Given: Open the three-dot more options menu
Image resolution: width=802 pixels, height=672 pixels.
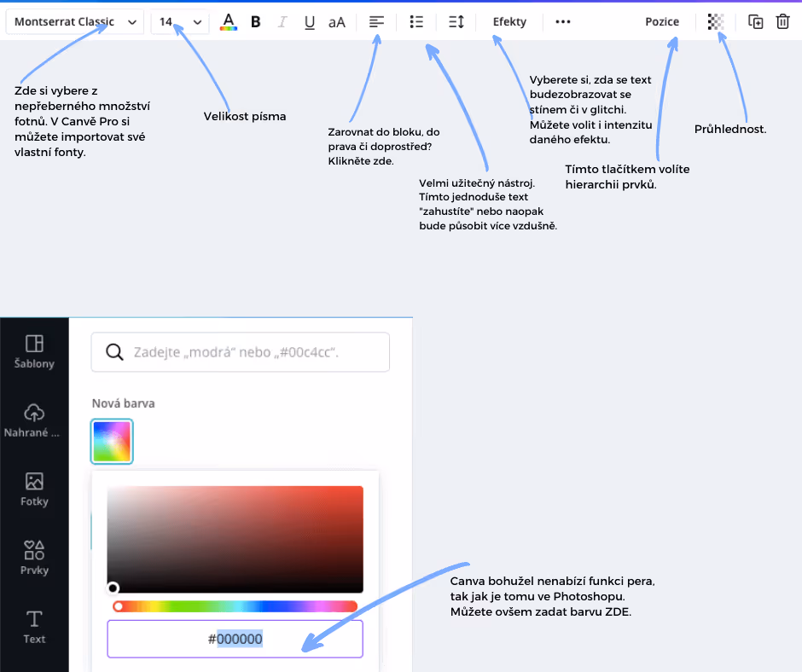Looking at the screenshot, I should (562, 21).
